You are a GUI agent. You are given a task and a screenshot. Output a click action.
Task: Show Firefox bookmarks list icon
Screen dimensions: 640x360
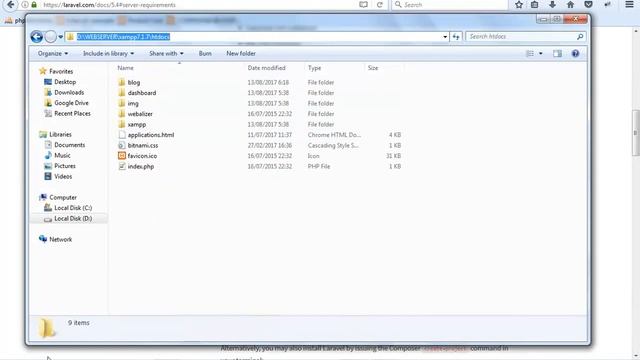point(535,5)
